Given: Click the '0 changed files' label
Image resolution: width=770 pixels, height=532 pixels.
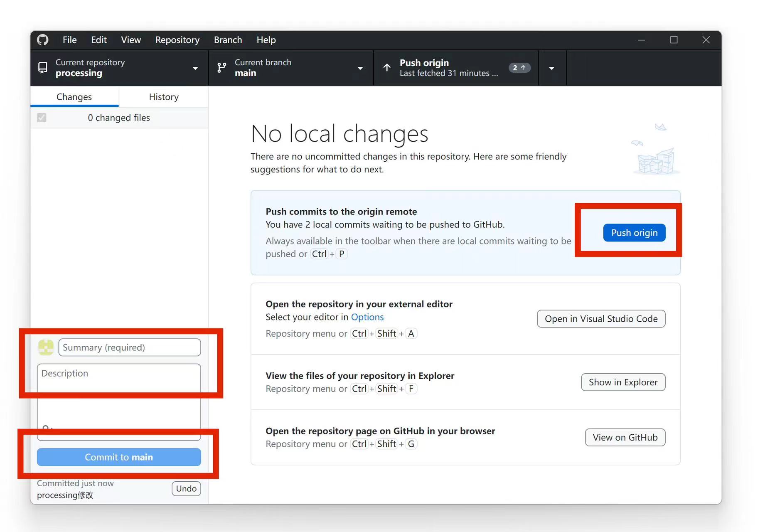Looking at the screenshot, I should point(119,118).
